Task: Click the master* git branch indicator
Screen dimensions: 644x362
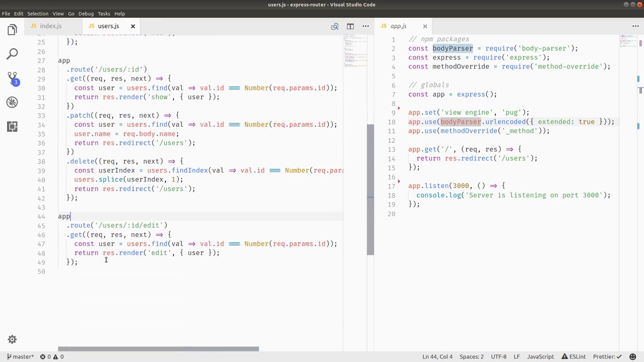Action: pos(20,356)
